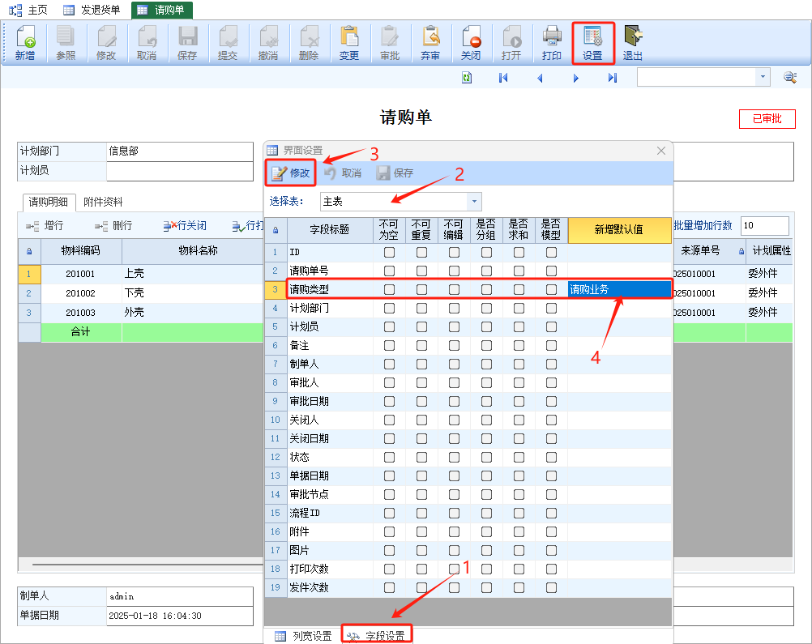This screenshot has height=644, width=812.
Task: Go to the next record
Action: 576,78
